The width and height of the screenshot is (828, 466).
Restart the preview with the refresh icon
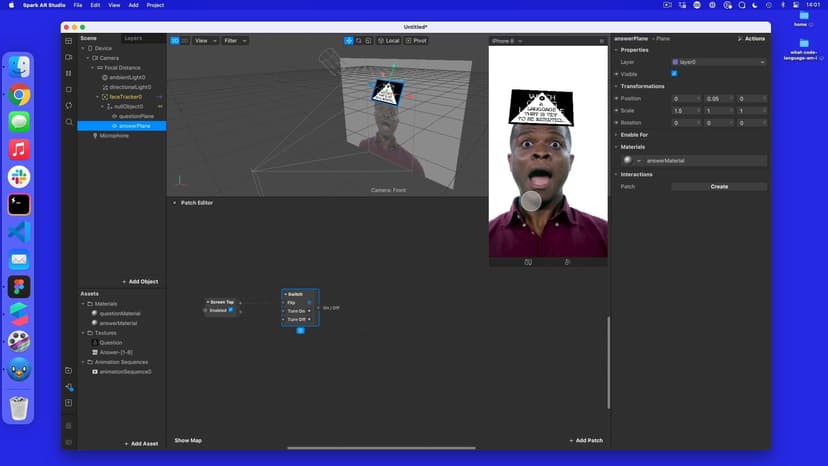[x=69, y=106]
